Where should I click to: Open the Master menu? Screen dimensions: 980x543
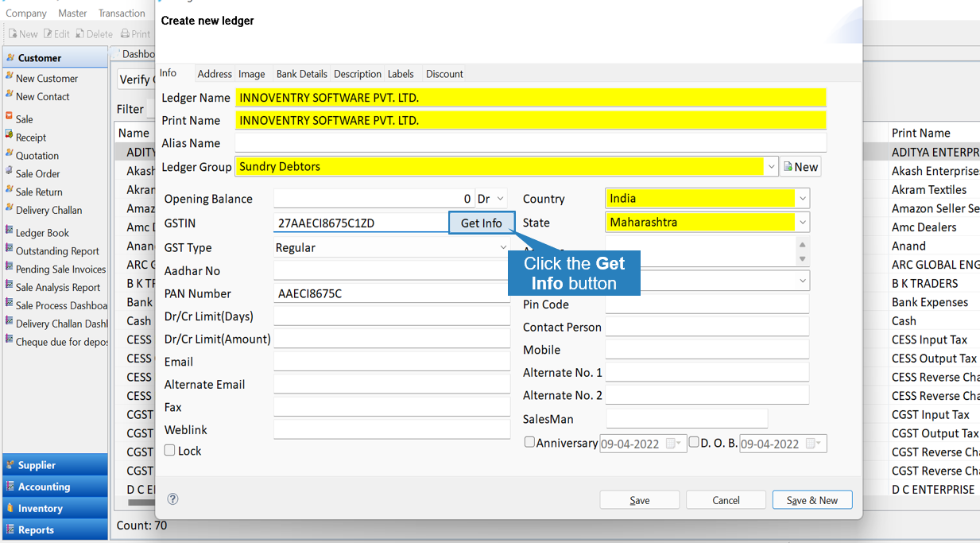click(72, 13)
